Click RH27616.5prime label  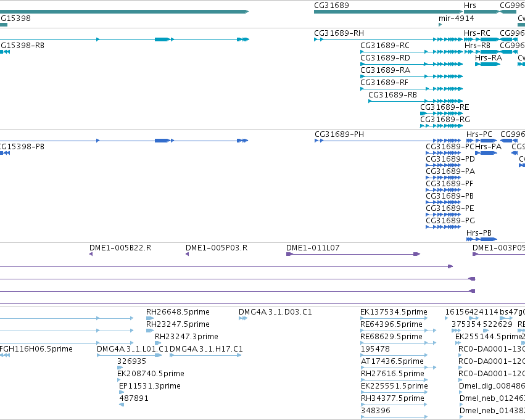[392, 374]
